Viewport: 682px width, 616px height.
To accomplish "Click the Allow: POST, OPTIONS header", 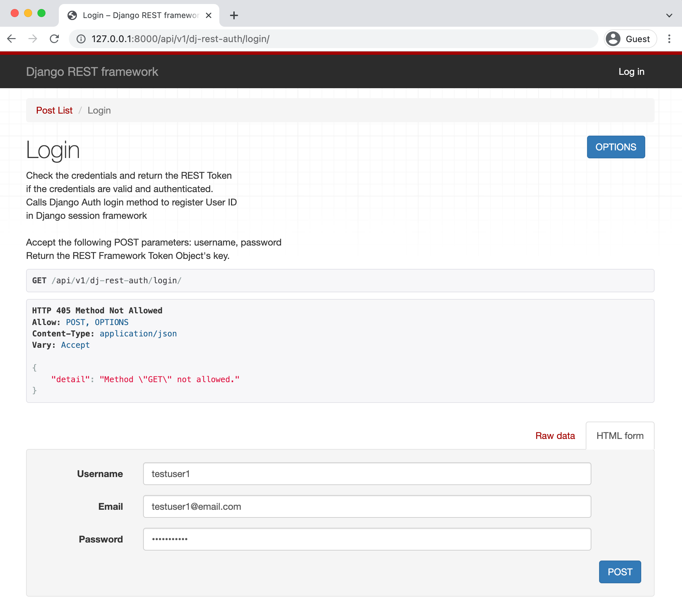I will coord(81,322).
